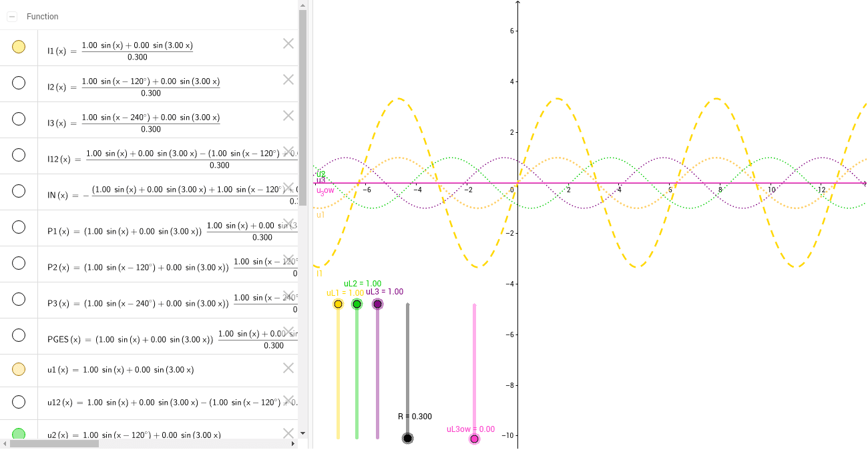Click the horizontal scrollbar left arrow
The height and width of the screenshot is (450, 868).
5,443
